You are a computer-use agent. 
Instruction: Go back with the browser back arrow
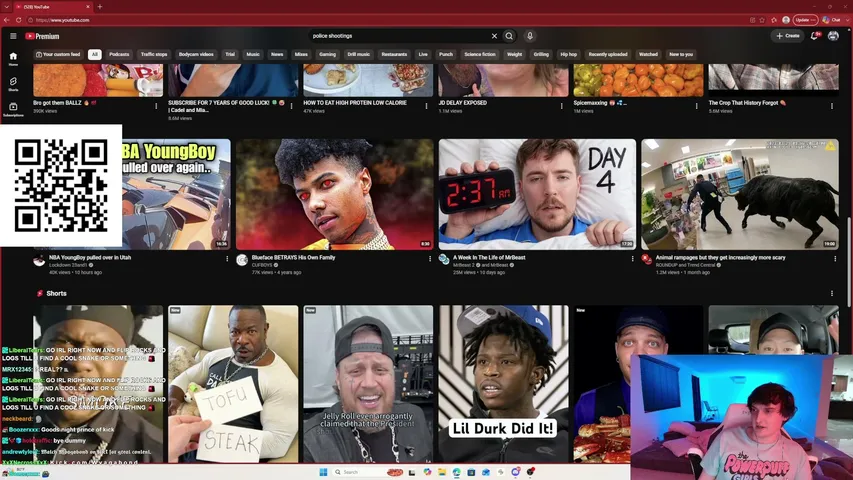[7, 20]
